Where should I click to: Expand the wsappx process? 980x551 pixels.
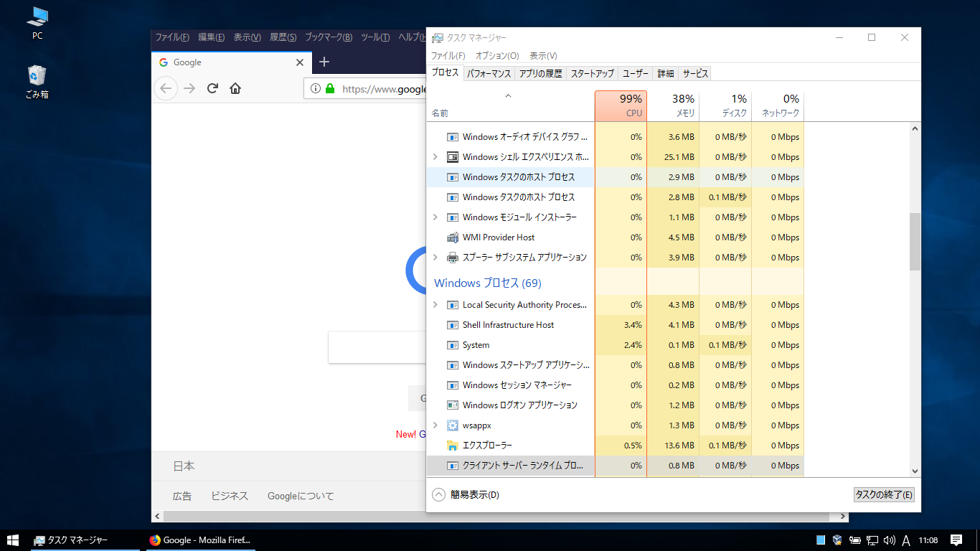[x=435, y=425]
